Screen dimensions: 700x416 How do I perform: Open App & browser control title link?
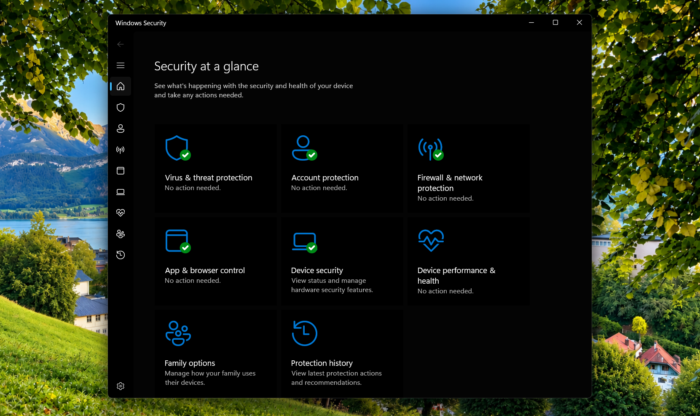(205, 270)
